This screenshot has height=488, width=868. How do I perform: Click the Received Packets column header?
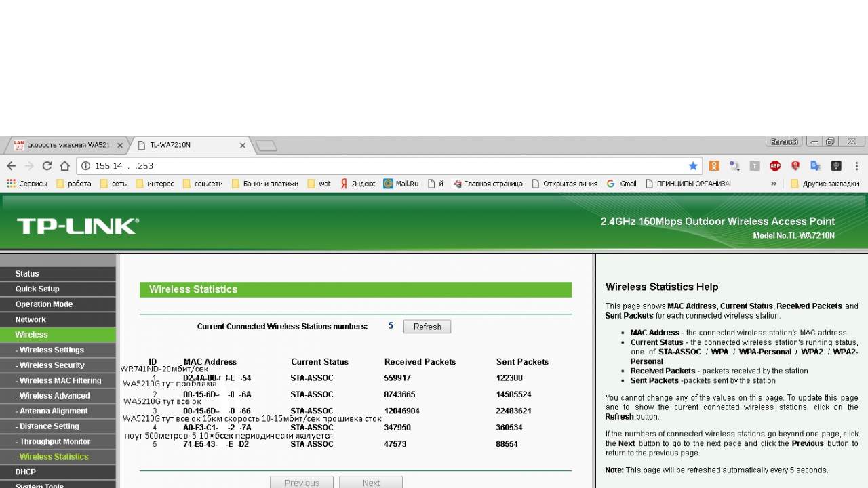coord(420,362)
